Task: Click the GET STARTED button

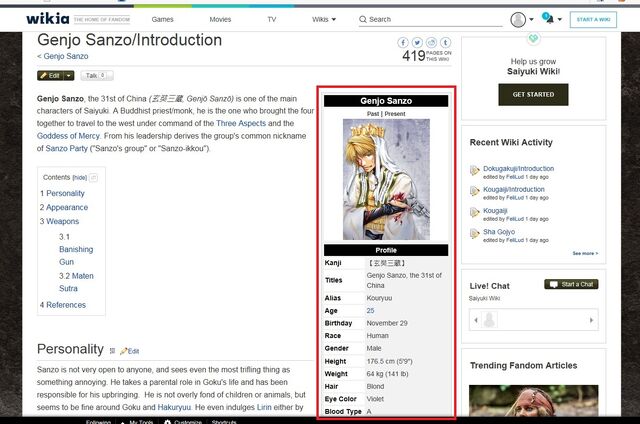Action: pyautogui.click(x=533, y=94)
